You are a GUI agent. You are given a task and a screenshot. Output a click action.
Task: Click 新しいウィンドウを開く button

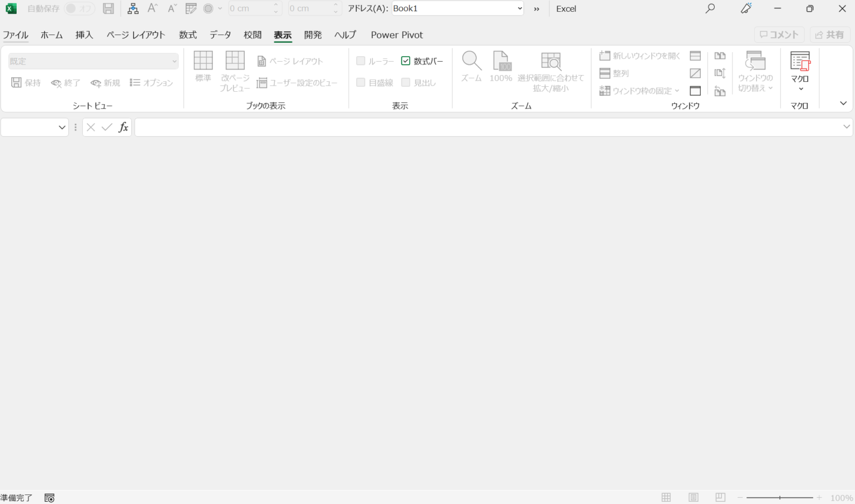pyautogui.click(x=640, y=56)
